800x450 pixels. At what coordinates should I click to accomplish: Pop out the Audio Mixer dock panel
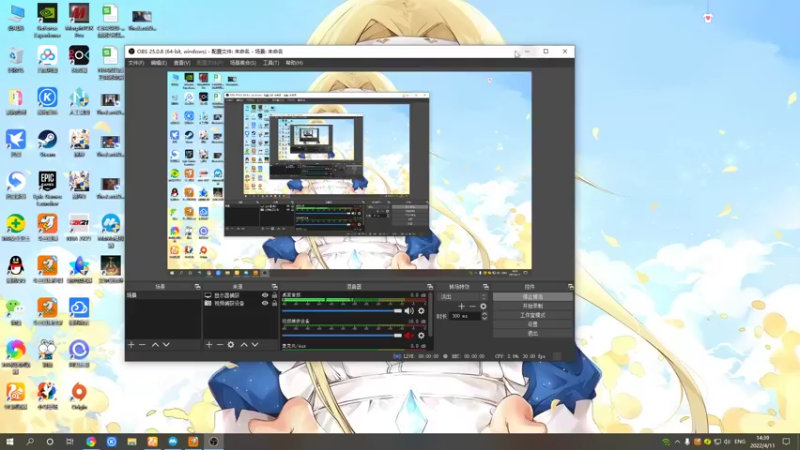430,287
